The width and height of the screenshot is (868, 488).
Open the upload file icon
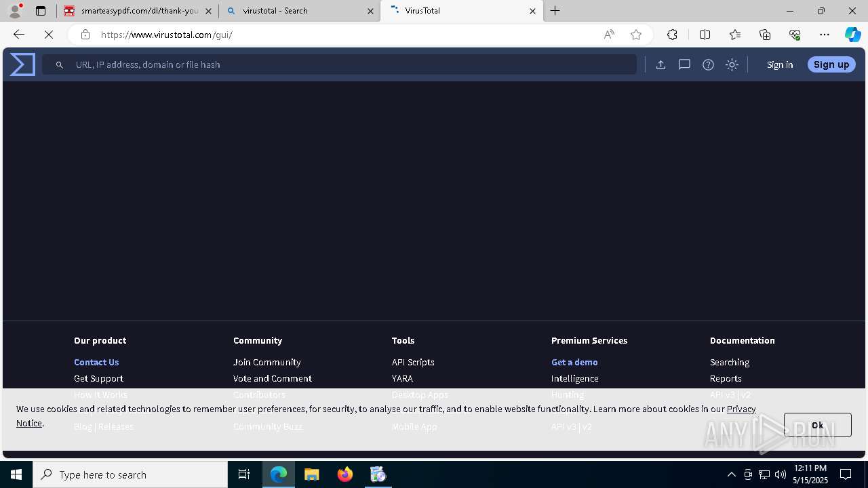[660, 65]
